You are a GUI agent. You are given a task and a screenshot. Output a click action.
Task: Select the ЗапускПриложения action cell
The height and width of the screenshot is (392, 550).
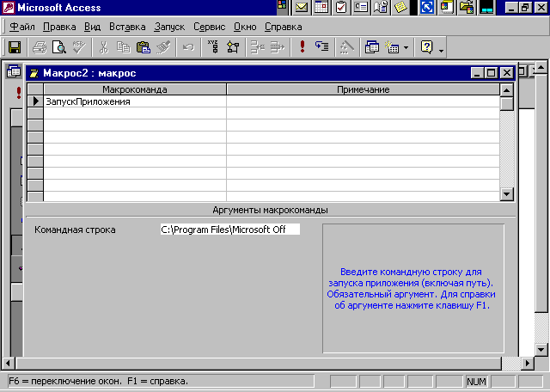(135, 101)
